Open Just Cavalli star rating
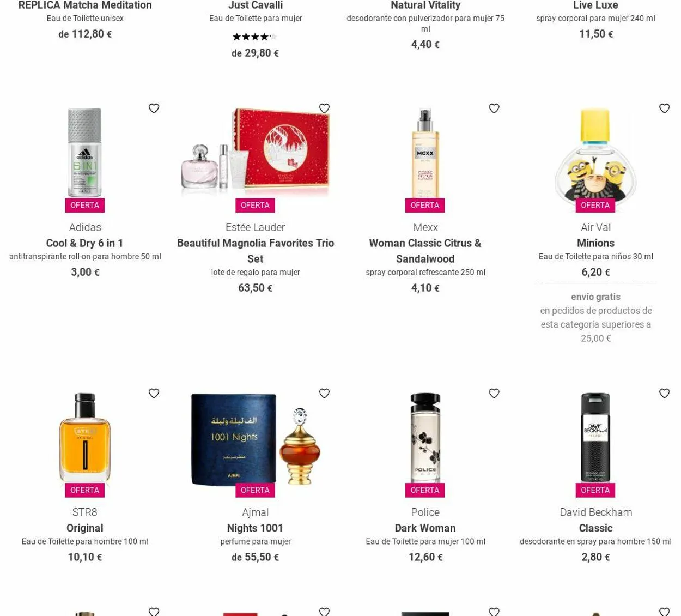Viewport: 681px width, 616px height. pos(255,37)
